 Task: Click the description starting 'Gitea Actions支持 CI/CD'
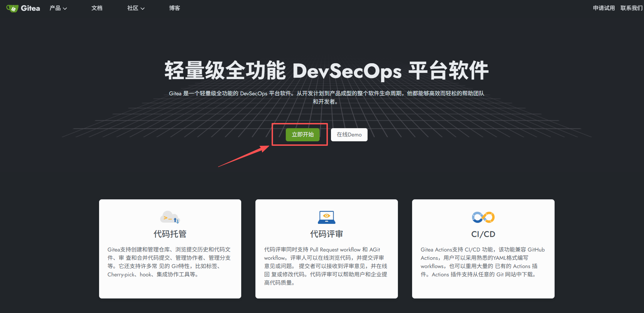point(483,262)
